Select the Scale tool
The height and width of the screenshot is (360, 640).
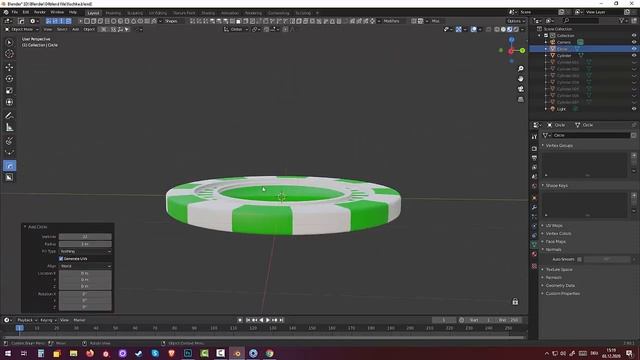click(9, 91)
